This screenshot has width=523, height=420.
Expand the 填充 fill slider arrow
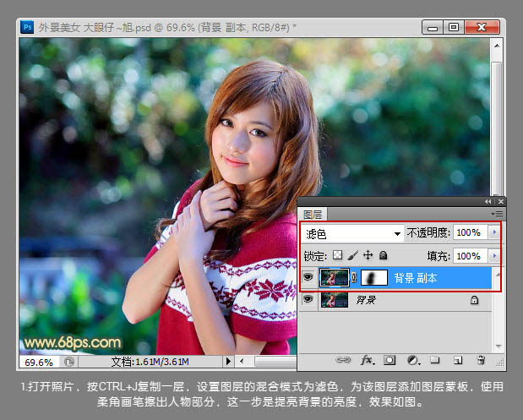tap(494, 255)
